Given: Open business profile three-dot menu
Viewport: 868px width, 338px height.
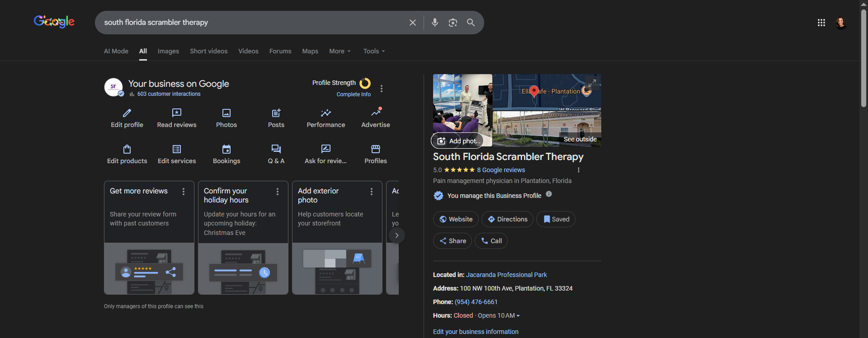Looking at the screenshot, I should point(382,89).
